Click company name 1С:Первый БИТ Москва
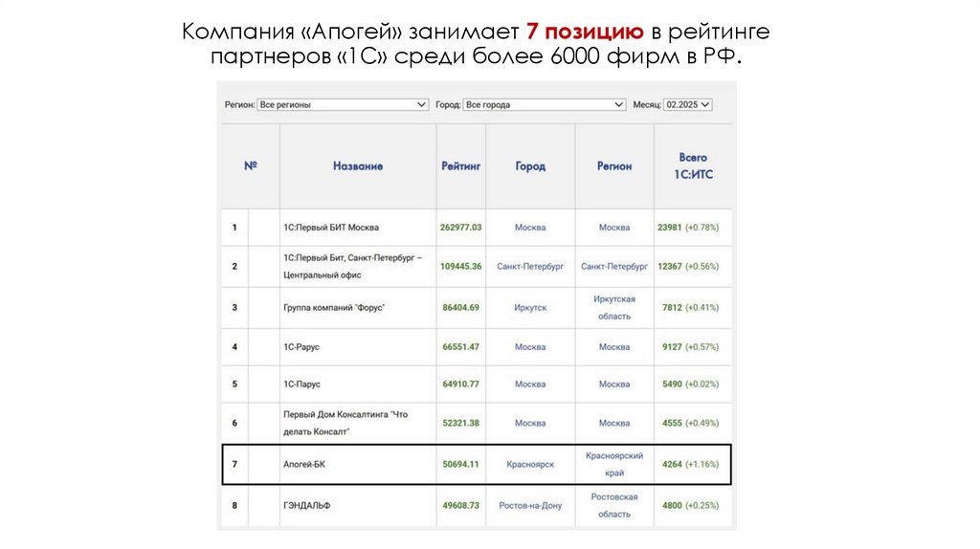 click(331, 228)
